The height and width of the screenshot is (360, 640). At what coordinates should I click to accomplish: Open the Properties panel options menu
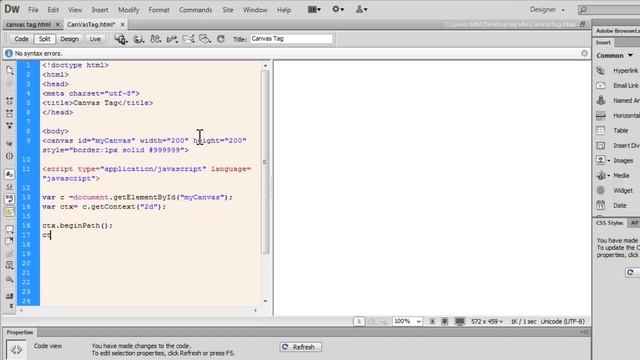click(584, 332)
